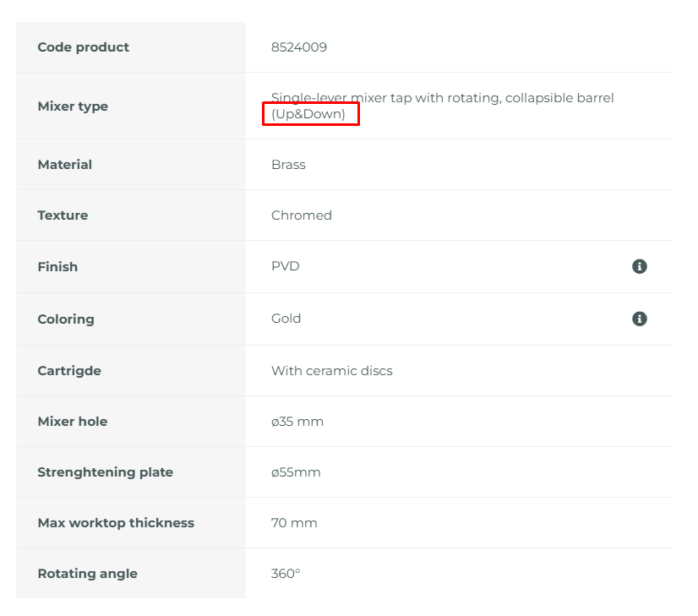Click the Mixer type label
This screenshot has height=616, width=698.
pyautogui.click(x=73, y=106)
